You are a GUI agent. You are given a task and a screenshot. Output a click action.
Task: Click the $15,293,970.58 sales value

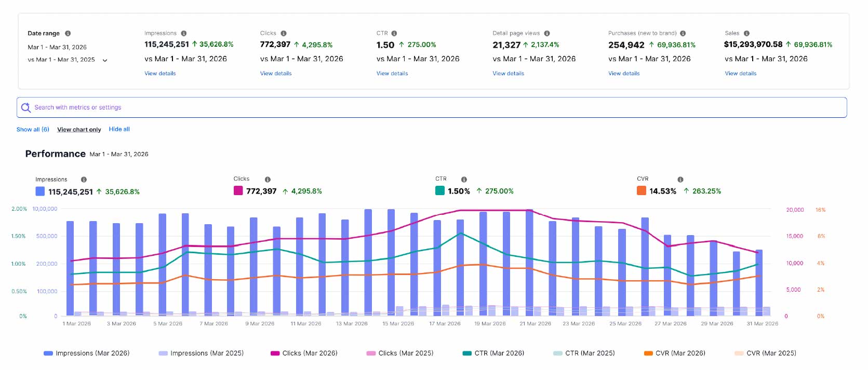(753, 45)
